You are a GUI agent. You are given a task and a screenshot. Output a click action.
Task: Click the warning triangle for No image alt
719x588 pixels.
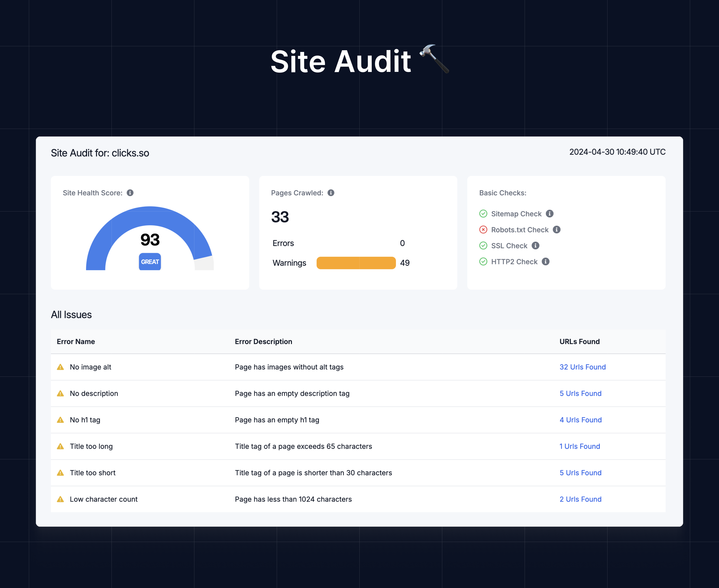60,367
